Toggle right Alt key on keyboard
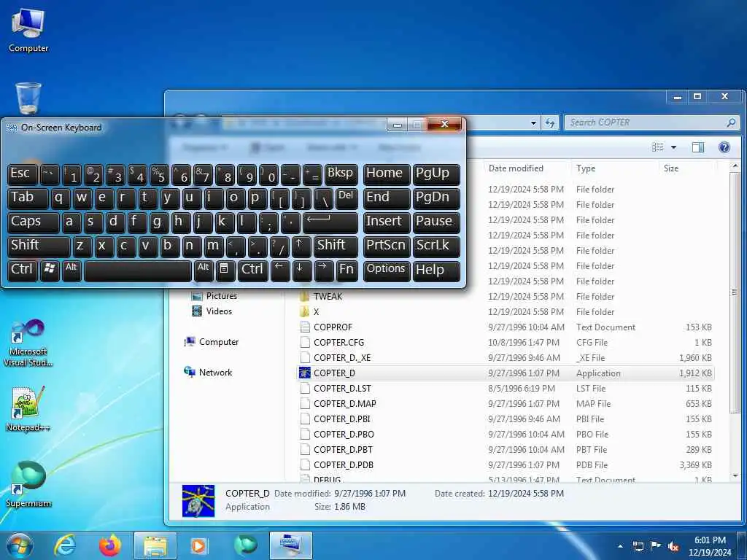 (204, 270)
